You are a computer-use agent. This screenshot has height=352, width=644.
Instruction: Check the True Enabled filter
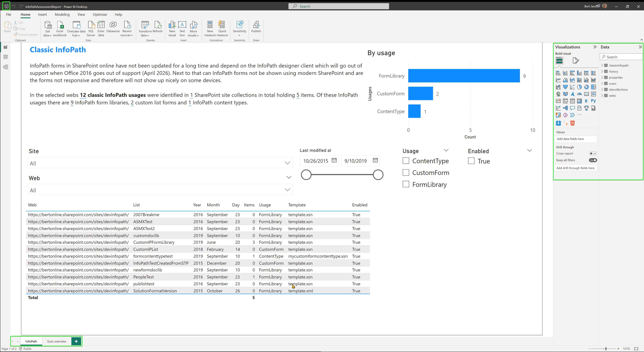(x=471, y=161)
